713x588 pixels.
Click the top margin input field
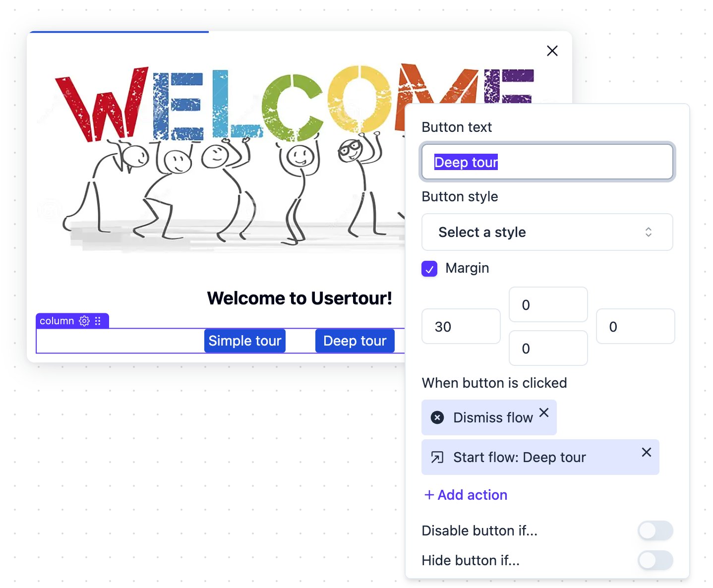[x=548, y=304]
